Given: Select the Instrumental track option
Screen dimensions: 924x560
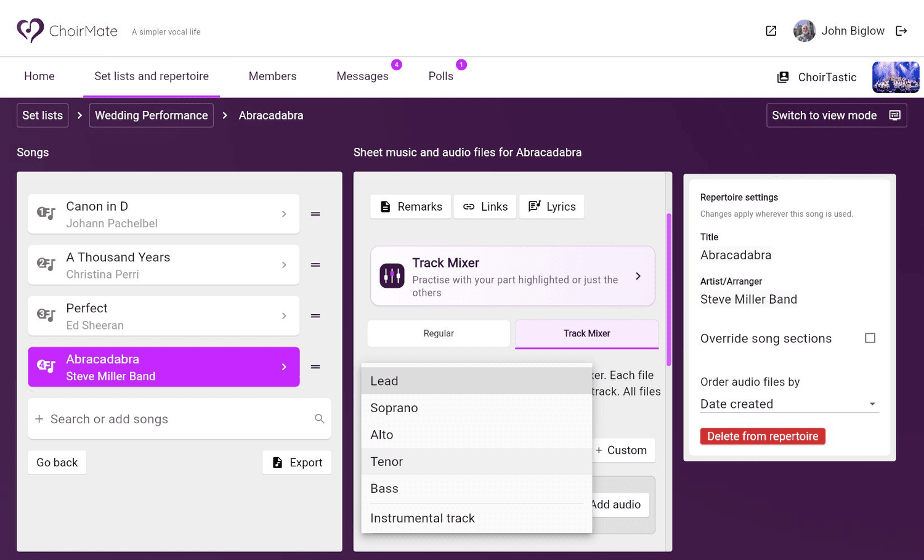Looking at the screenshot, I should point(476,518).
